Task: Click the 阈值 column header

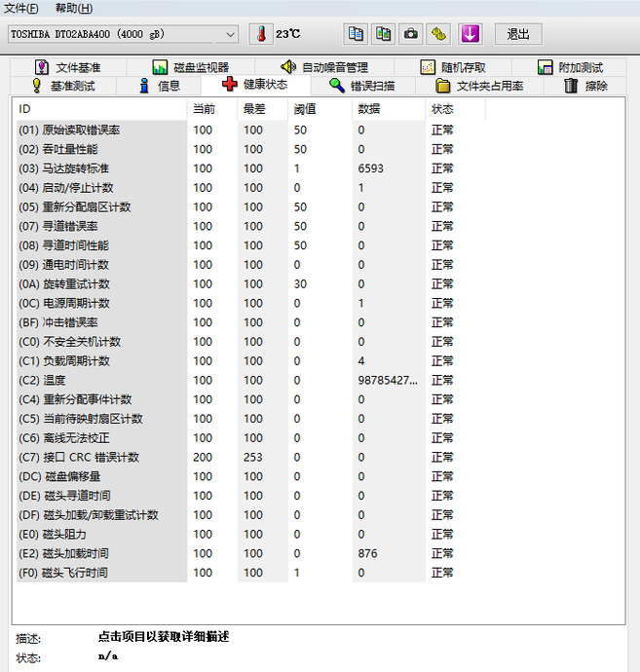Action: [x=320, y=109]
